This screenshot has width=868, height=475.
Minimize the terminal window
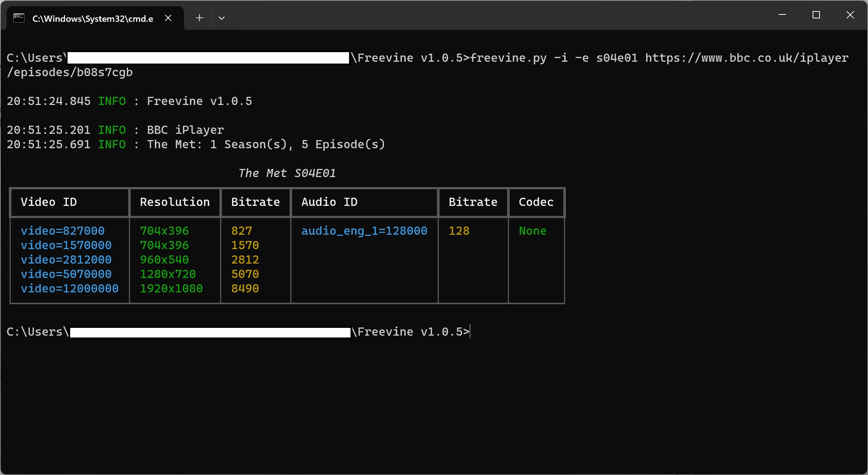click(782, 15)
